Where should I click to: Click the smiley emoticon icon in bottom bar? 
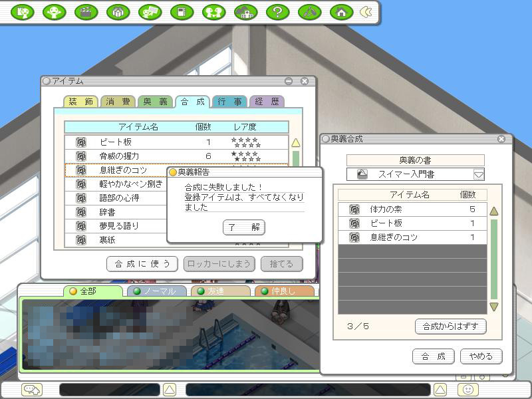[468, 390]
